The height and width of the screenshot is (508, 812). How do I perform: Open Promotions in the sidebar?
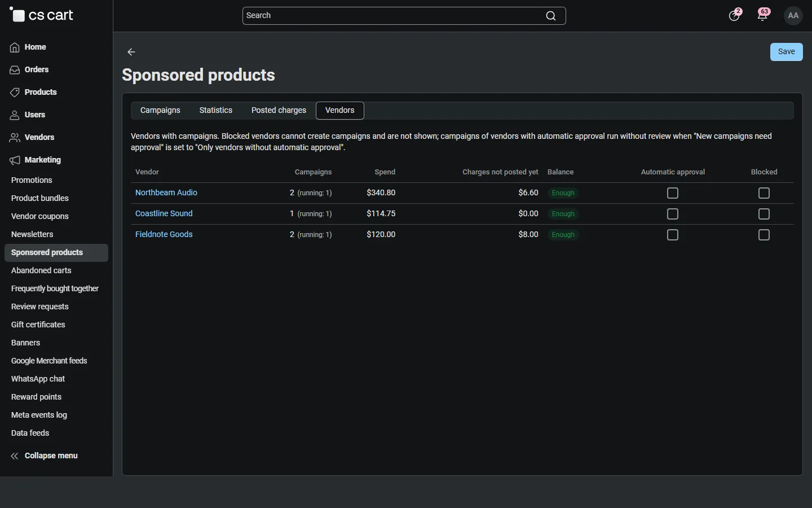[32, 181]
